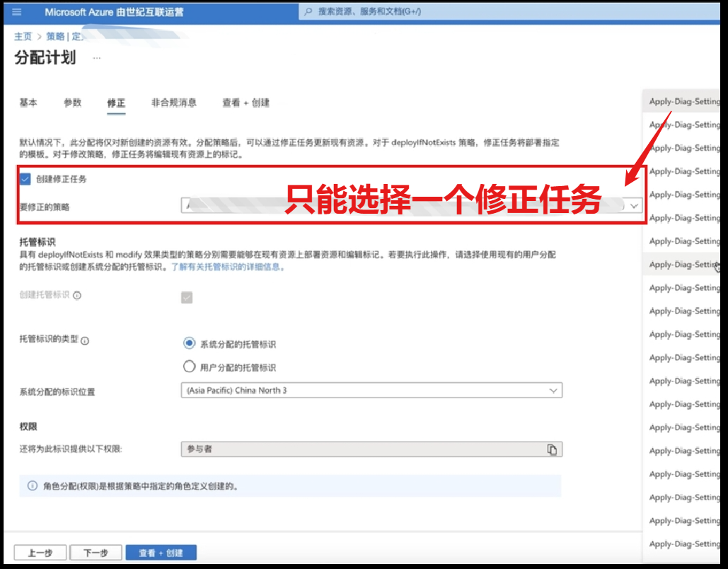Switch to the 基本 tab

coord(28,103)
